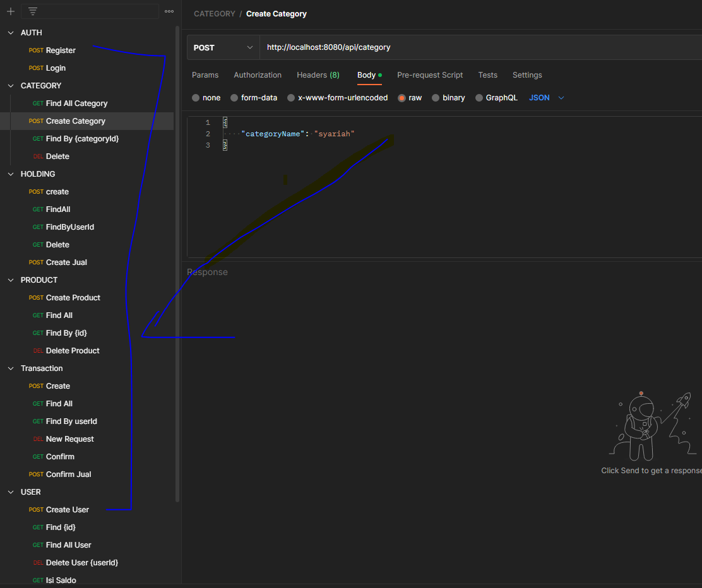Click the sidebar filter search field
Viewport: 702px width, 588px height.
click(90, 11)
